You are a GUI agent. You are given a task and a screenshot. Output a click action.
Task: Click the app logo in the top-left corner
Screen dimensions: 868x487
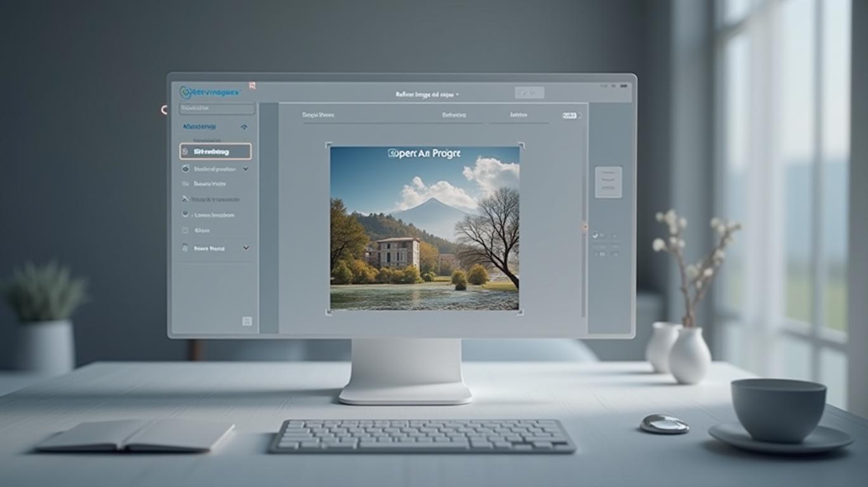coord(186,93)
